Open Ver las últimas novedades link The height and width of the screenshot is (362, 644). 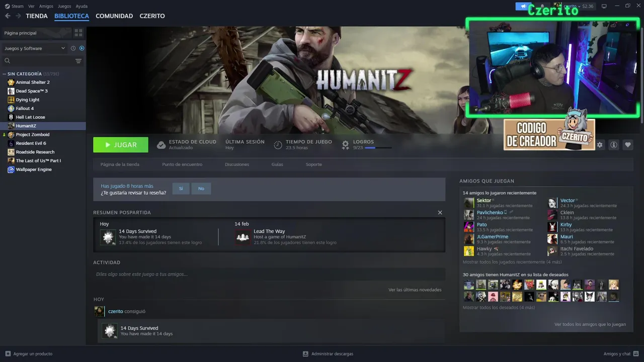tap(415, 290)
